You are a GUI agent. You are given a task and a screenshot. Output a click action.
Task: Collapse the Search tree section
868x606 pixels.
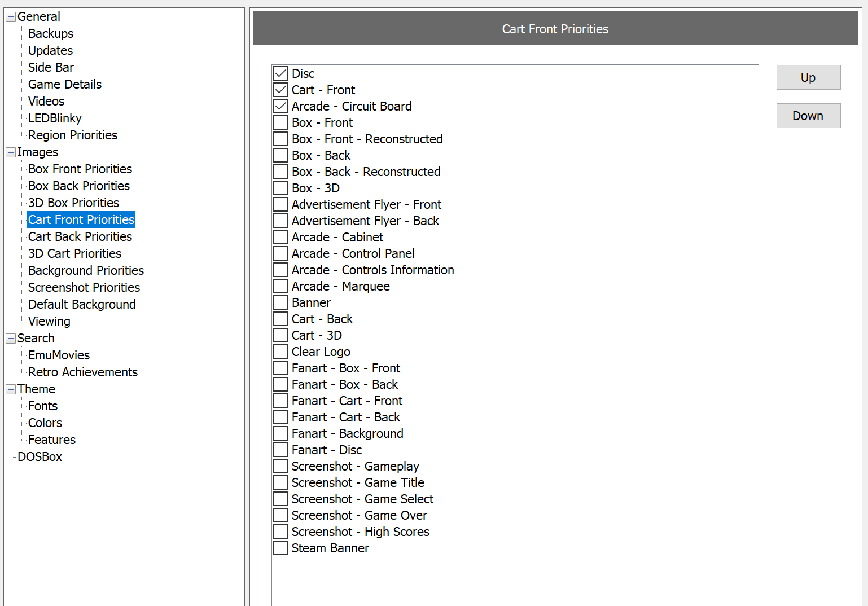click(x=11, y=339)
